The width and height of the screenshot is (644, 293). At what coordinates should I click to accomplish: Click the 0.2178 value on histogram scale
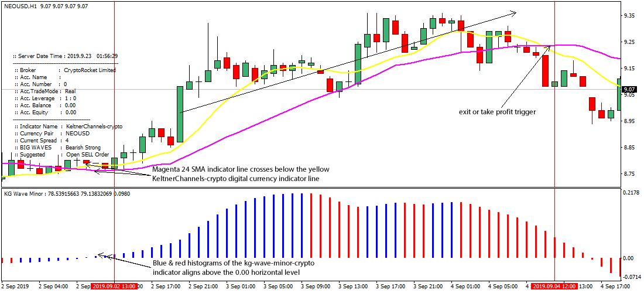tap(632, 193)
